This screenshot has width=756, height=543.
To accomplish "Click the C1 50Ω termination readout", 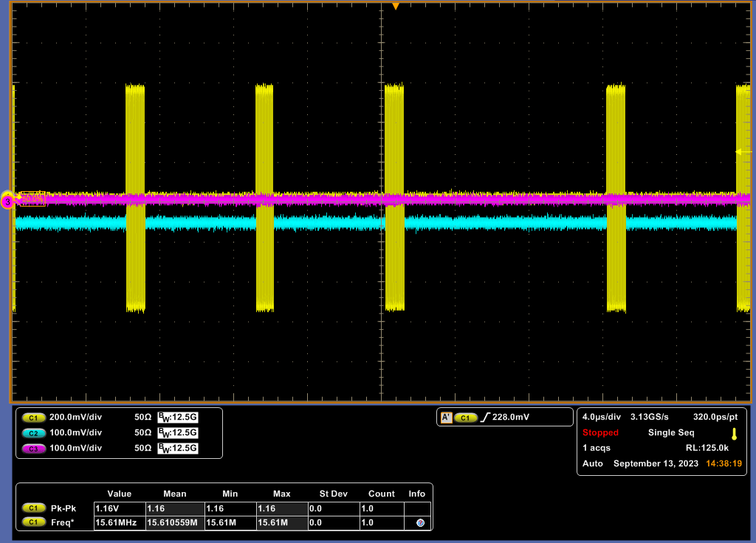I will point(142,418).
